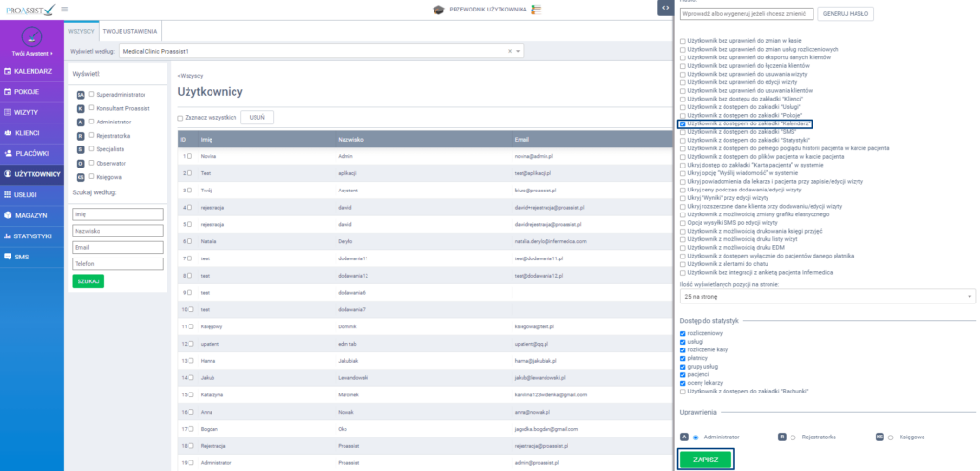Select the Rejestratorka permission radio button
The width and height of the screenshot is (980, 471).
(x=793, y=437)
